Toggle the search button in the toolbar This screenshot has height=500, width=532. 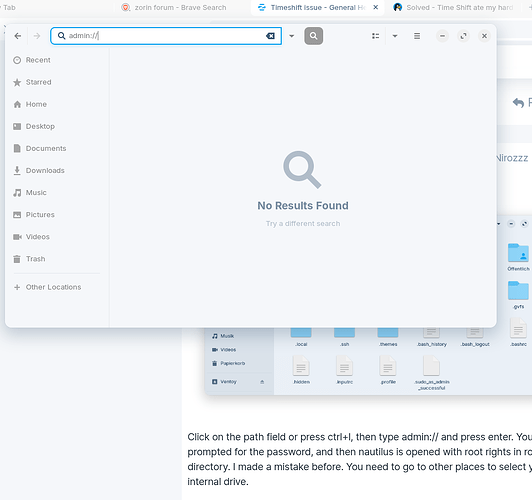pyautogui.click(x=314, y=36)
